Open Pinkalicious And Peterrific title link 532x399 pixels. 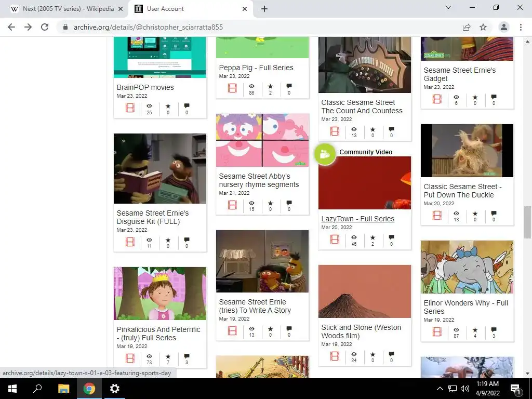[158, 334]
